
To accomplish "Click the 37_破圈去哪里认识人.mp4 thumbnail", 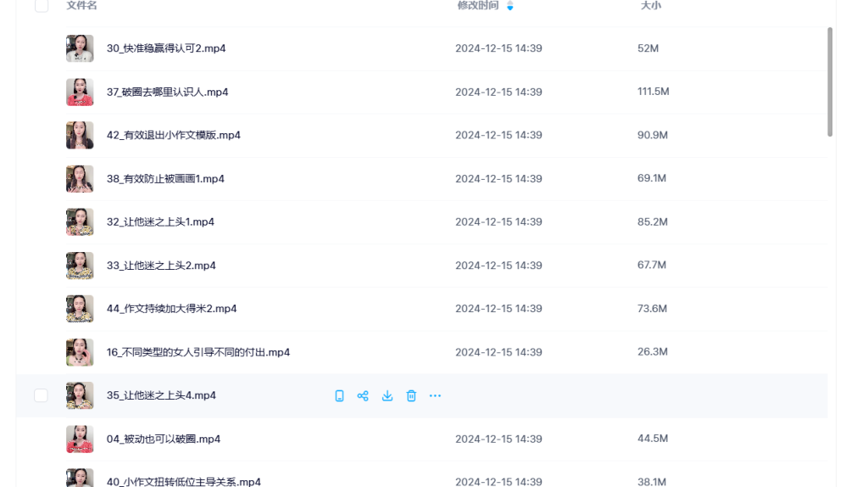I will click(x=80, y=92).
